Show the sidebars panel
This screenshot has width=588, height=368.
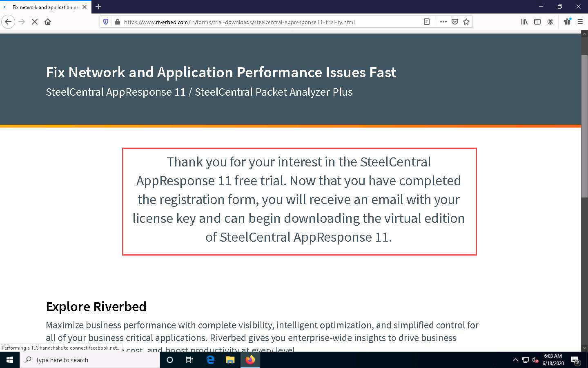point(537,22)
